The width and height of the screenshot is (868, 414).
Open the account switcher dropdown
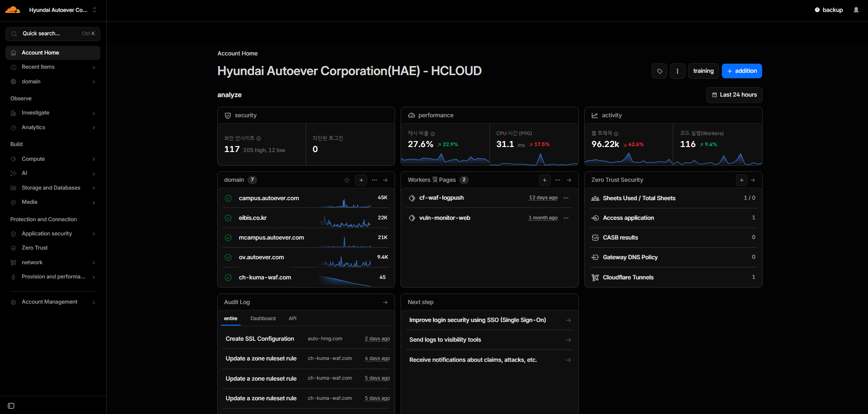[62, 10]
